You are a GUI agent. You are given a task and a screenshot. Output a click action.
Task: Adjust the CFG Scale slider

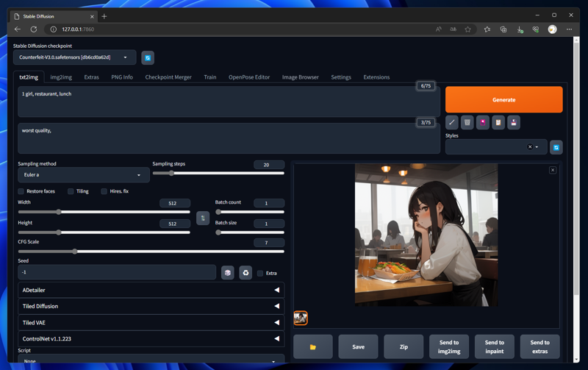coord(151,252)
